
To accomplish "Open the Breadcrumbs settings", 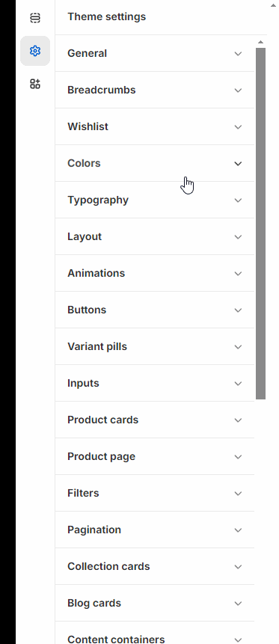I will tap(155, 90).
